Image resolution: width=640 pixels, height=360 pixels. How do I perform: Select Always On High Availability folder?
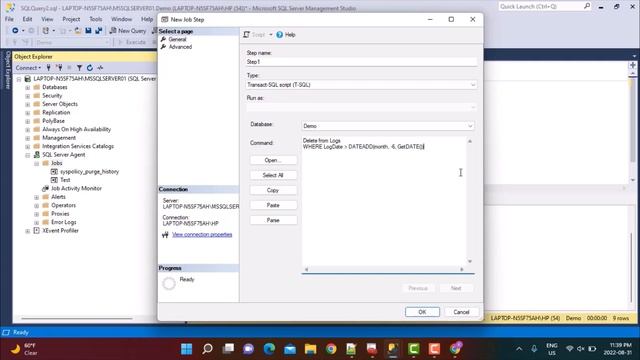(x=76, y=129)
